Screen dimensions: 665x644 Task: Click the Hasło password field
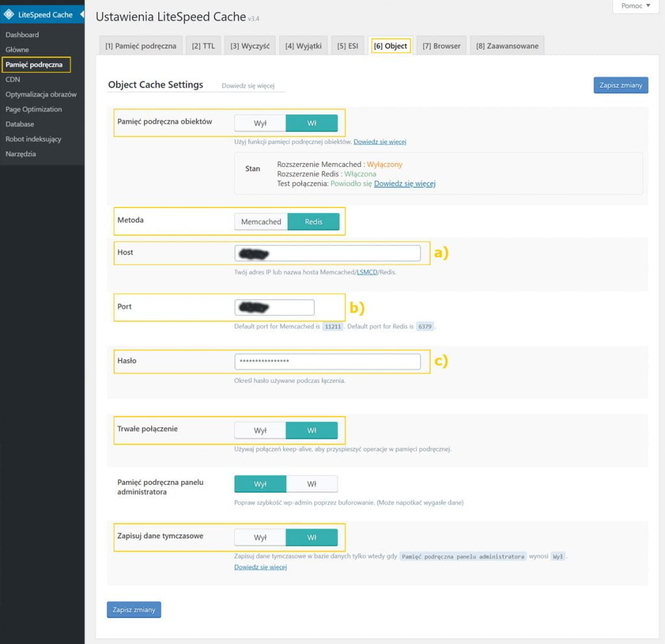pos(327,361)
